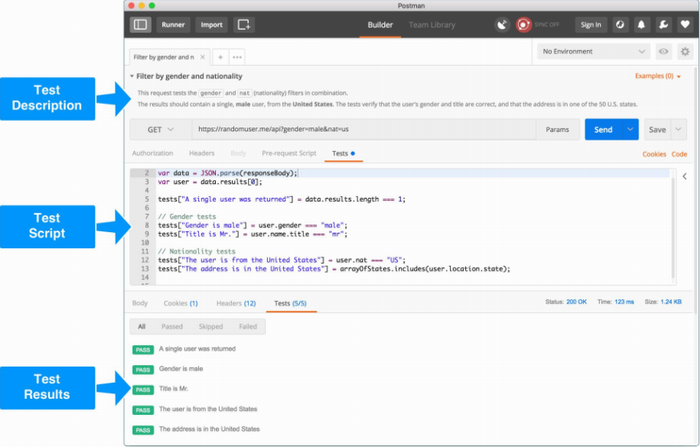
Task: Show only Passed test results
Action: coord(172,326)
